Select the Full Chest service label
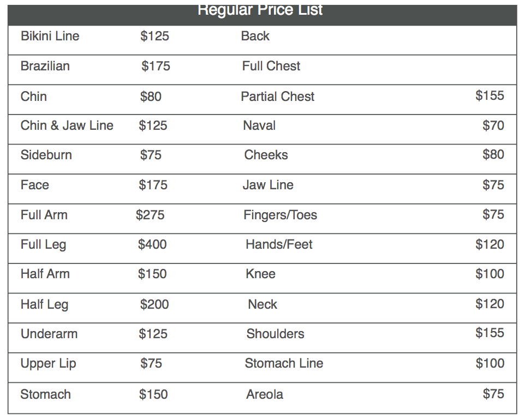This screenshot has height=420, width=525. pyautogui.click(x=271, y=66)
